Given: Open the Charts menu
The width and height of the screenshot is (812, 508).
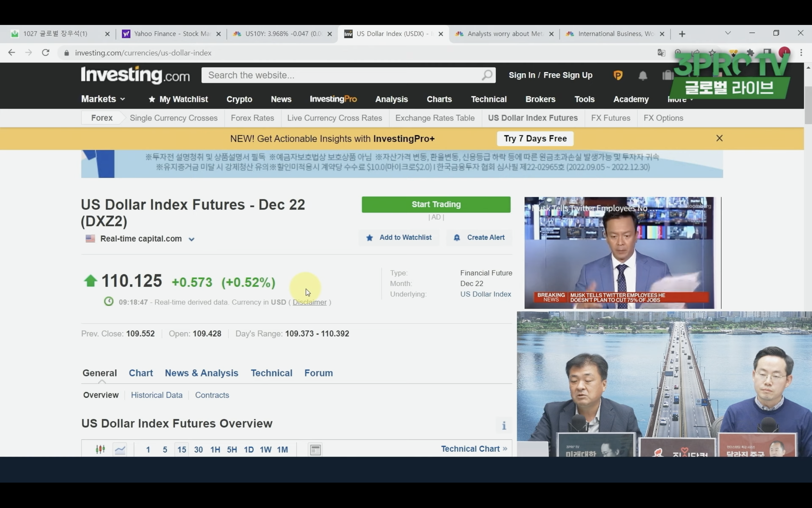Looking at the screenshot, I should tap(439, 99).
